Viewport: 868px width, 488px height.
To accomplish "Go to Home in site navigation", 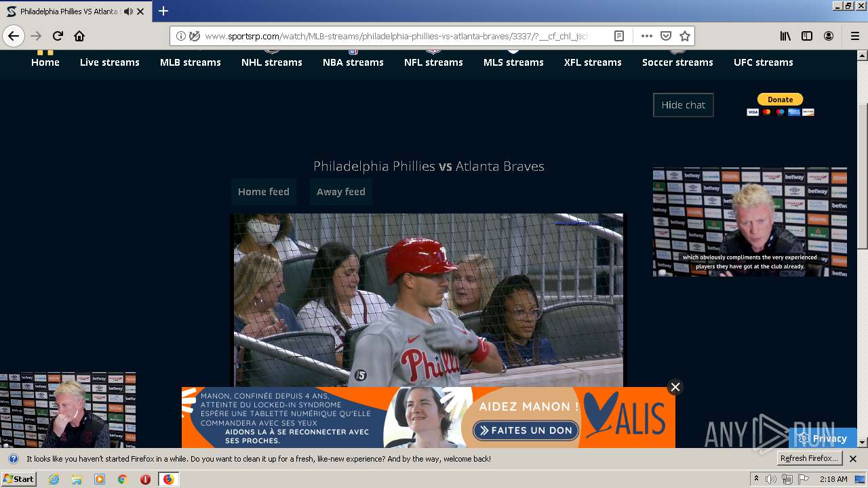I will pos(45,62).
